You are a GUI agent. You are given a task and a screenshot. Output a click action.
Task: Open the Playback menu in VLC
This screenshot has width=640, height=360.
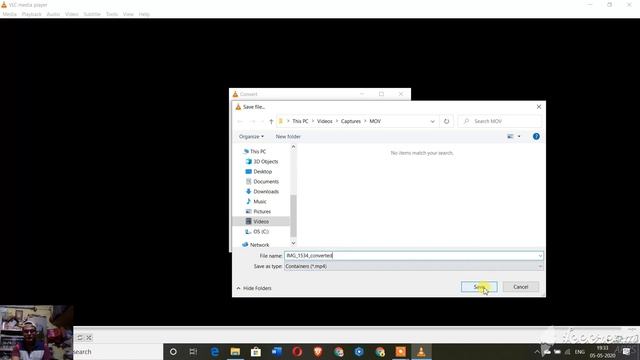[x=31, y=14]
